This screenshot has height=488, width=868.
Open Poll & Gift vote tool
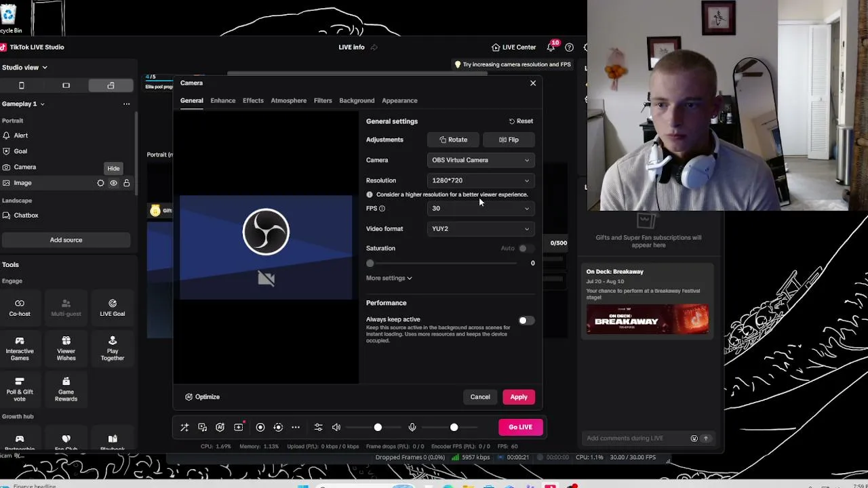point(20,389)
